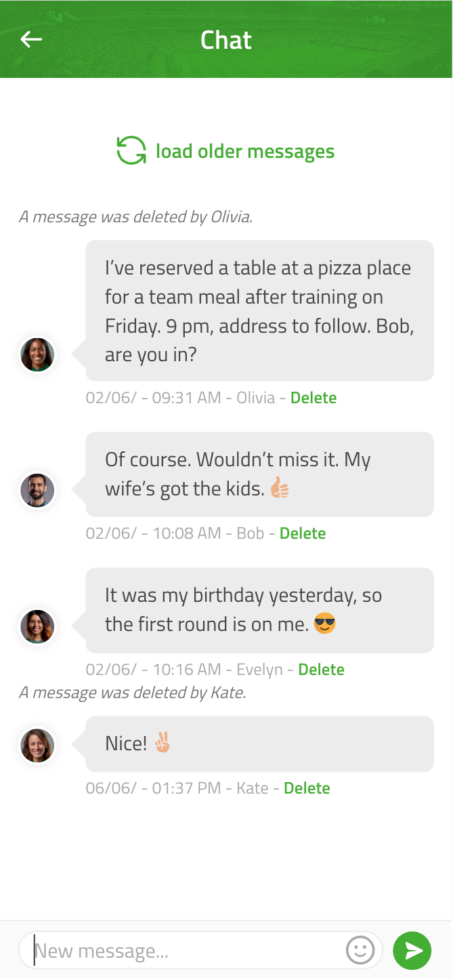This screenshot has height=980, width=453.
Task: Click the load older messages link
Action: (x=245, y=151)
